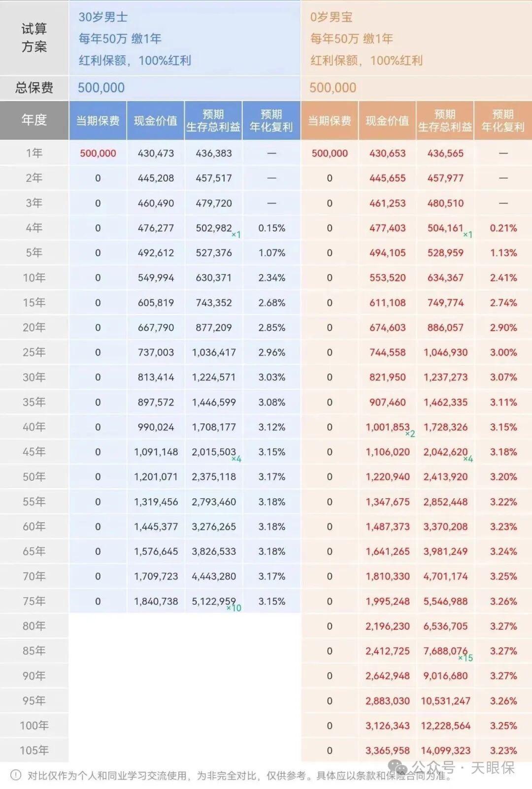
Task: Select the blue 当期保费 column header
Action: pyautogui.click(x=98, y=121)
